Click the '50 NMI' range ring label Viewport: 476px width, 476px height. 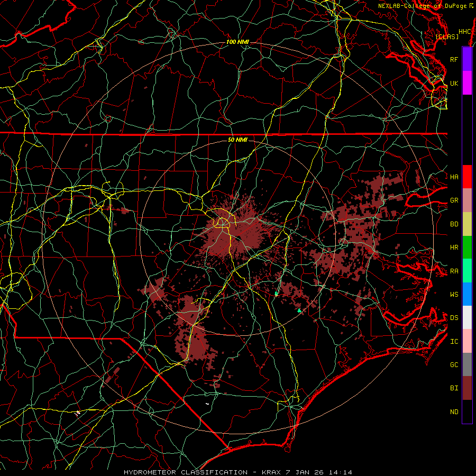pyautogui.click(x=237, y=140)
